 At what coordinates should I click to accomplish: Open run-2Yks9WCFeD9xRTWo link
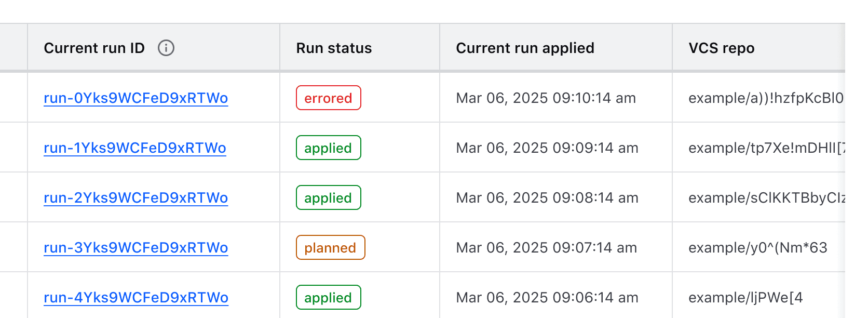point(135,198)
